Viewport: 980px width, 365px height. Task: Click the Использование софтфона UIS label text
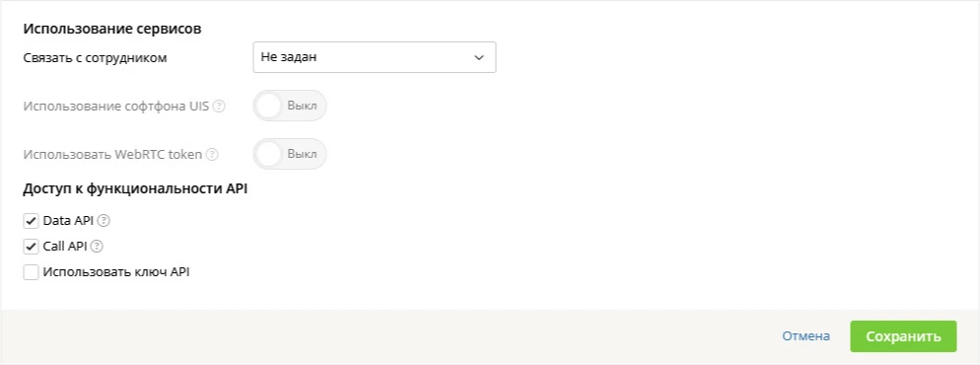click(x=116, y=107)
